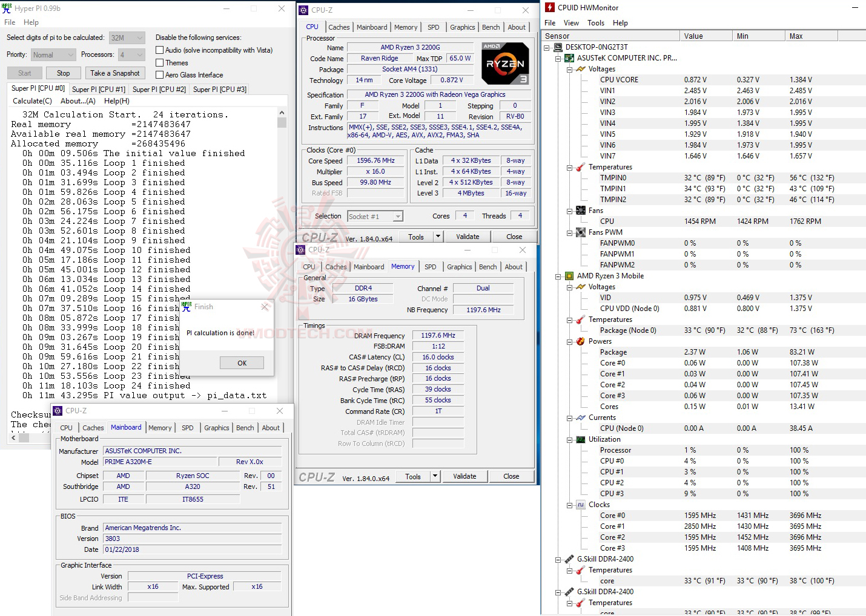The width and height of the screenshot is (866, 616).
Task: Click the powers icon next to the Powers section
Action: click(x=580, y=341)
